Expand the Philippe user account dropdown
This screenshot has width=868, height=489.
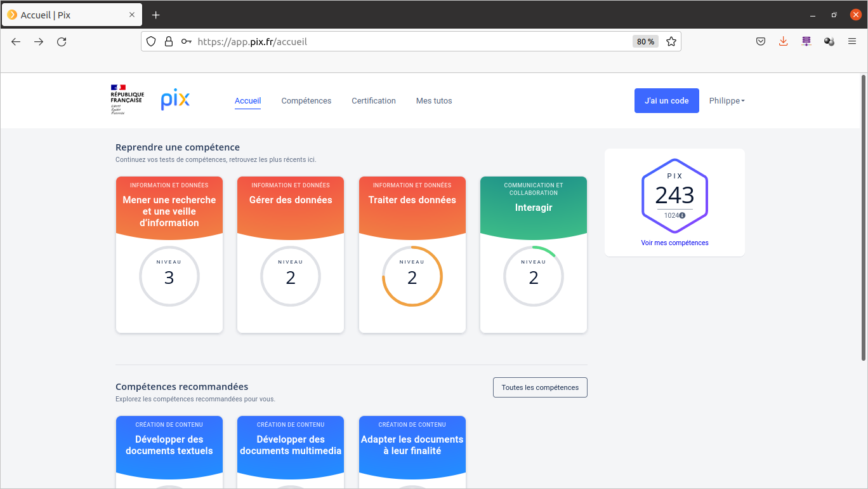click(x=727, y=101)
